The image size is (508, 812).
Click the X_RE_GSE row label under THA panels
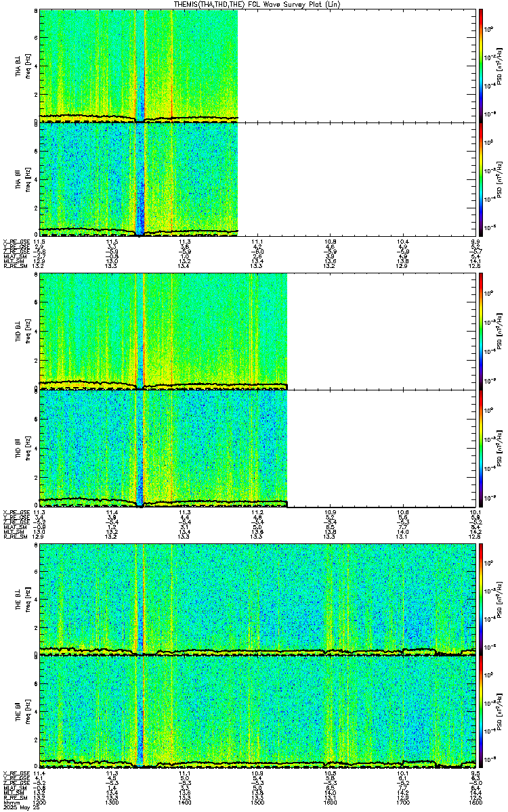coord(16,241)
